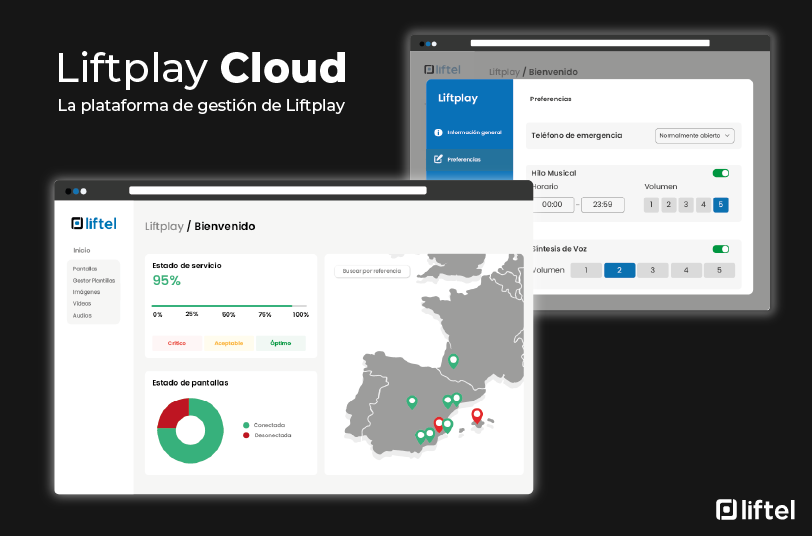Select the red pin on the Balearic Islands
Viewport: 812px width, 536px height.
[x=477, y=415]
